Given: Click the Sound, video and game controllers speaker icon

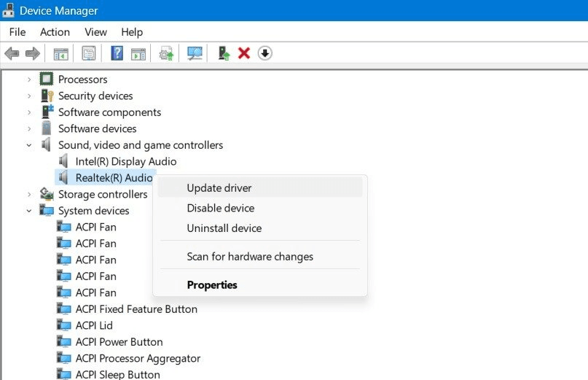Looking at the screenshot, I should coord(46,144).
